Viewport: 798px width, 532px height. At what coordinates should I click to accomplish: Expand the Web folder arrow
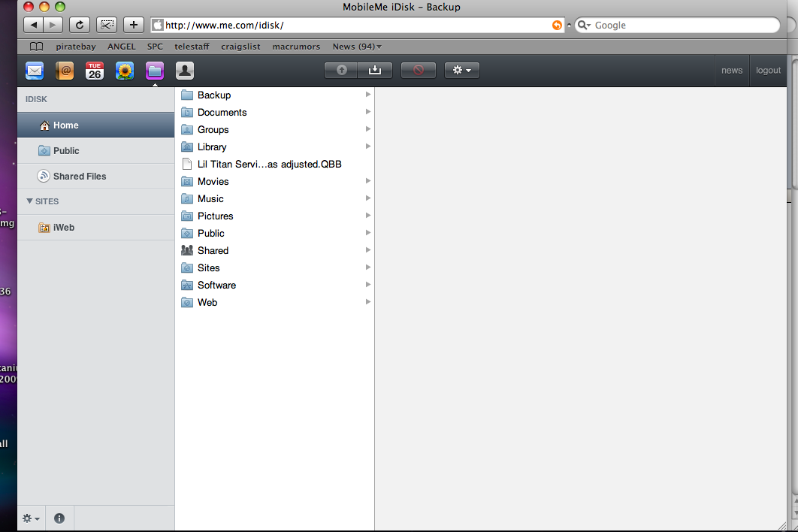pyautogui.click(x=368, y=302)
